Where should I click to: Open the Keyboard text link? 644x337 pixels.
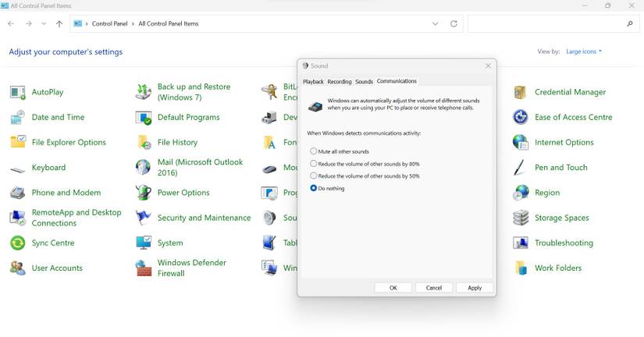(48, 168)
